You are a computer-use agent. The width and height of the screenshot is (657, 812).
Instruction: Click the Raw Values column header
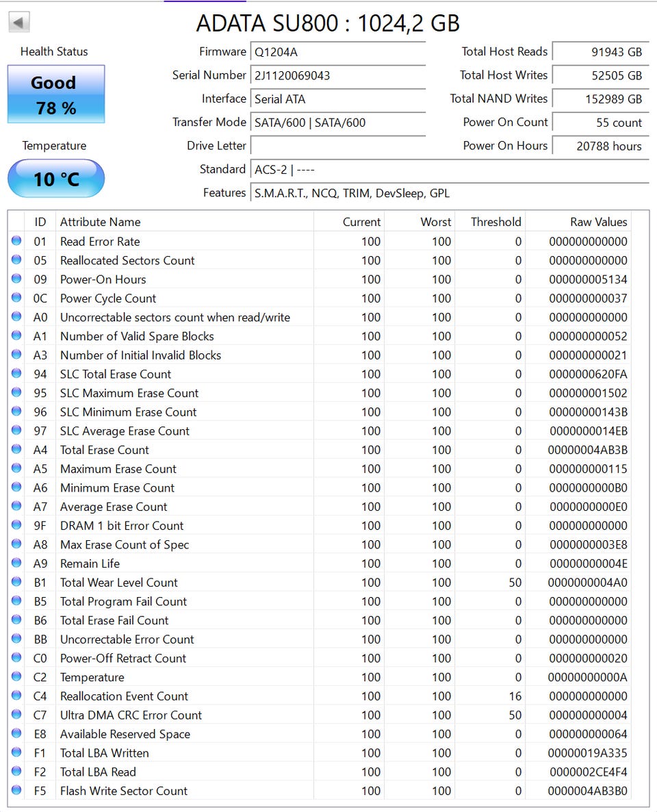[578, 222]
